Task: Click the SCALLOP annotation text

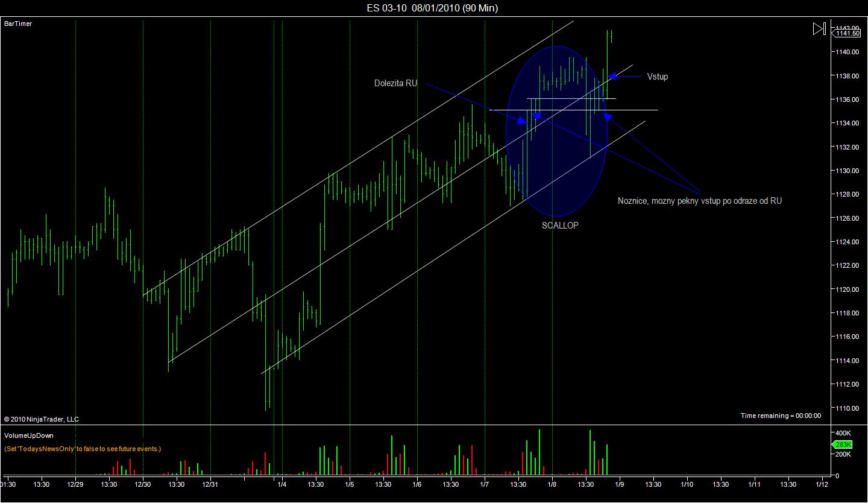Action: tap(560, 226)
